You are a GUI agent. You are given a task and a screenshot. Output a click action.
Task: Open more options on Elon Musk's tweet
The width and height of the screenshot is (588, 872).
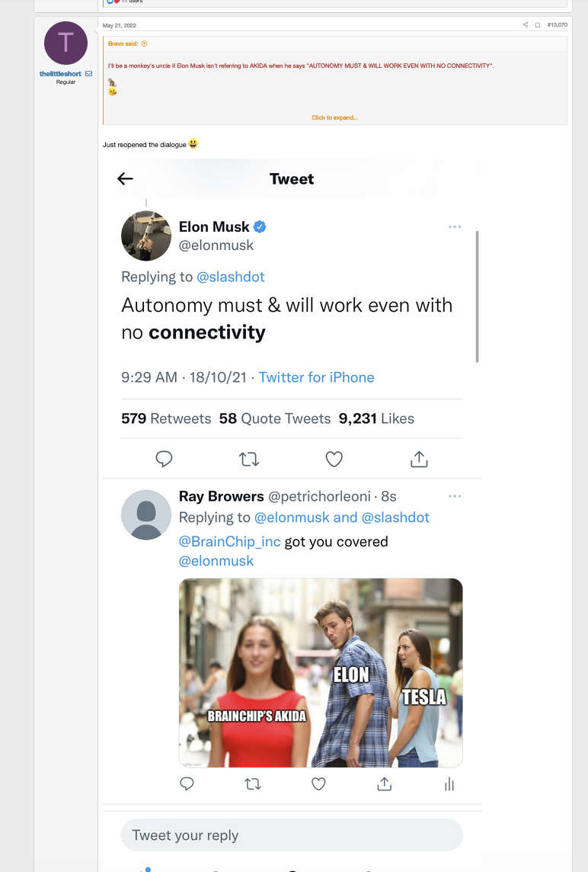[x=455, y=226]
